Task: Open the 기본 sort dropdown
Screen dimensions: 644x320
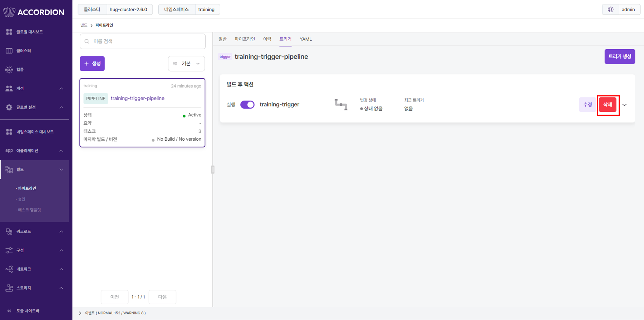Action: click(186, 64)
